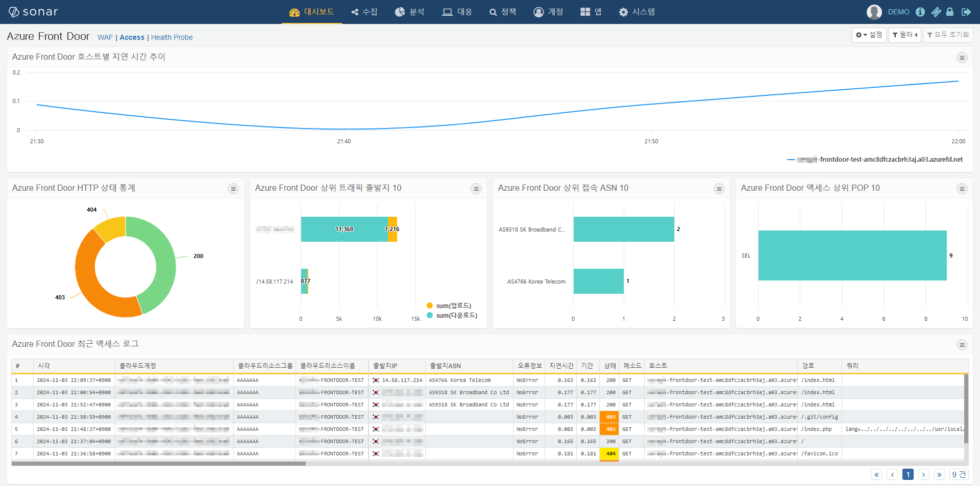Click the 403 status in row 4

[610, 417]
